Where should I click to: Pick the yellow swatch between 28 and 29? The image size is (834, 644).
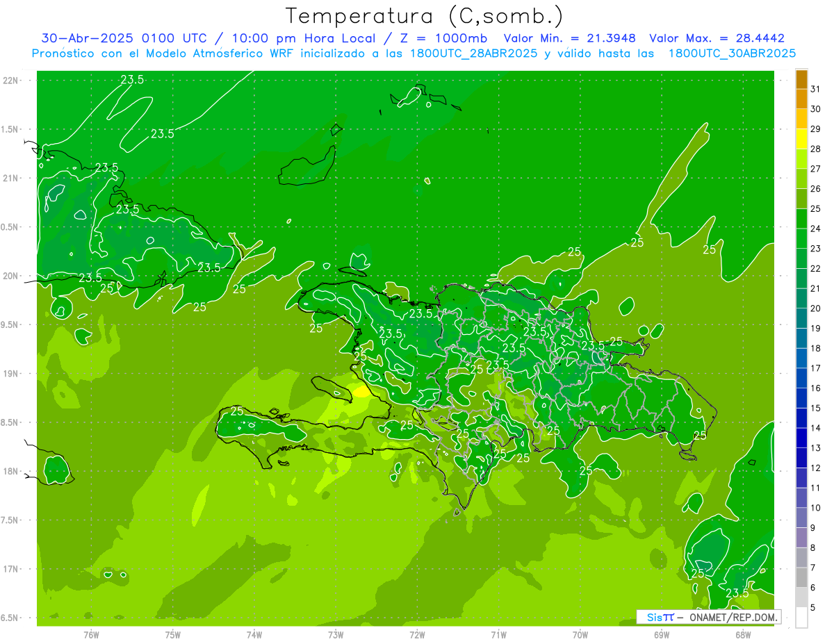[x=801, y=139]
